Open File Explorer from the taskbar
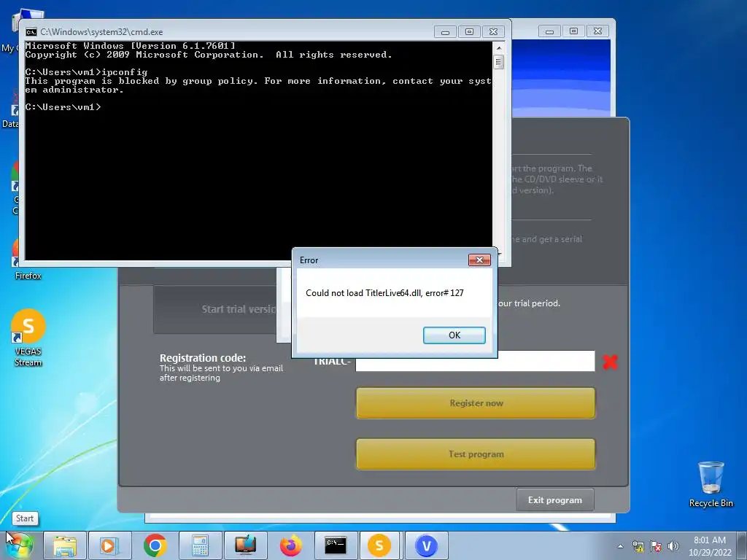Image resolution: width=747 pixels, height=560 pixels. click(x=65, y=545)
